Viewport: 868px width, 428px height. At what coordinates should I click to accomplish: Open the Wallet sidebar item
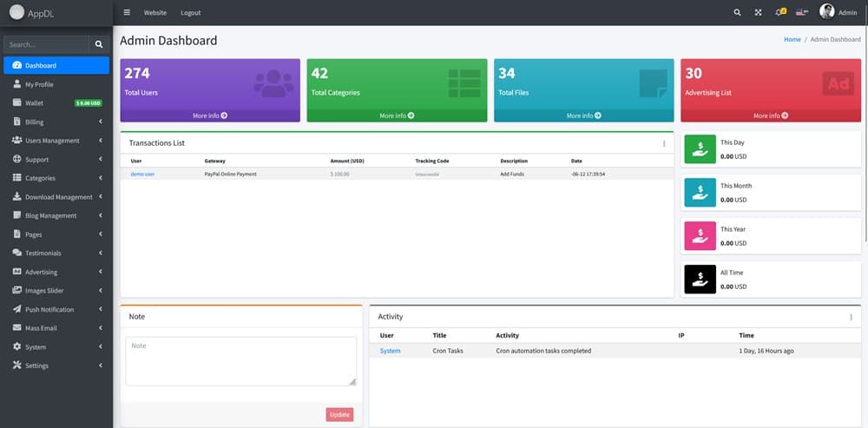tap(35, 103)
